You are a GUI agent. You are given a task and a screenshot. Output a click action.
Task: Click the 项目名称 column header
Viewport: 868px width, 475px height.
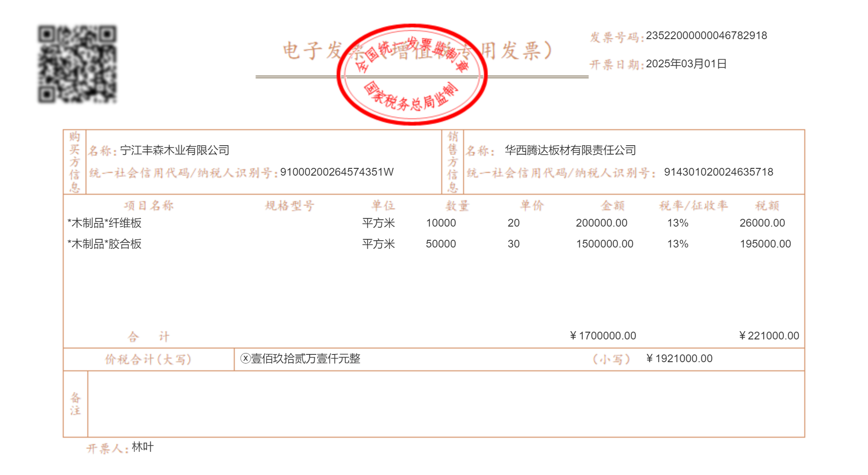149,206
